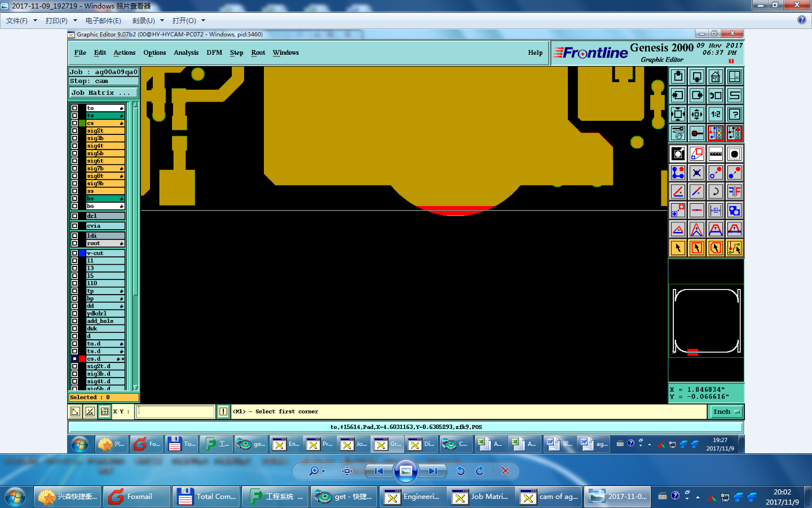
Task: Toggle display checkbox for layer v-cut
Action: [74, 253]
